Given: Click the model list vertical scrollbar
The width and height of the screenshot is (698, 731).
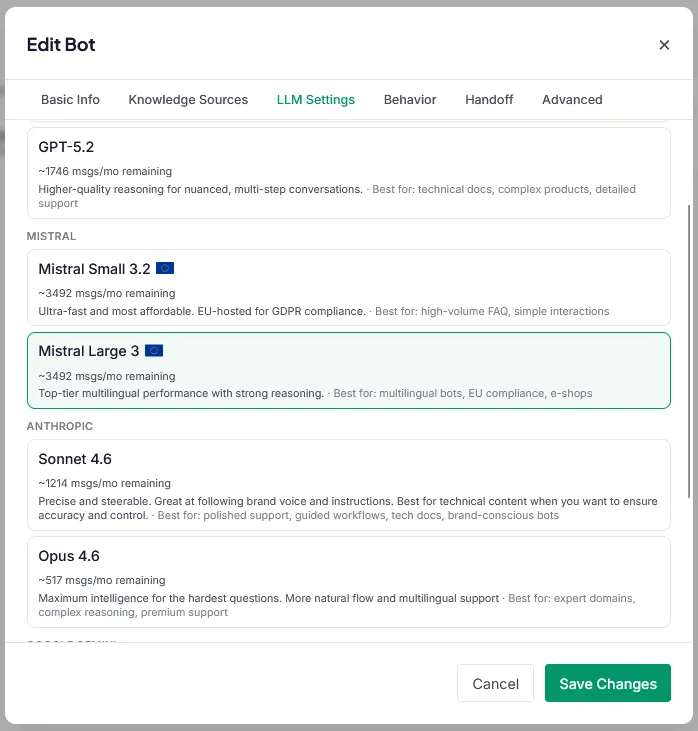Looking at the screenshot, I should 689,351.
